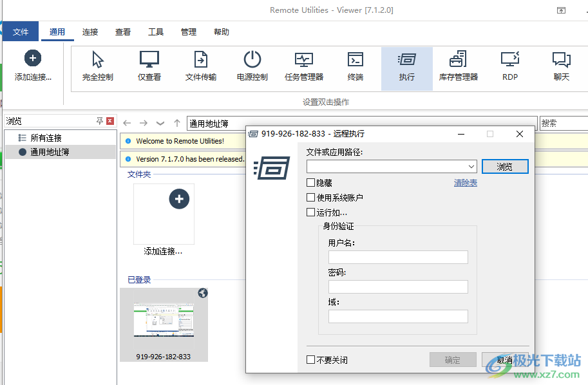Switch to the Manage (管理) tab
This screenshot has width=588, height=385.
pyautogui.click(x=188, y=32)
